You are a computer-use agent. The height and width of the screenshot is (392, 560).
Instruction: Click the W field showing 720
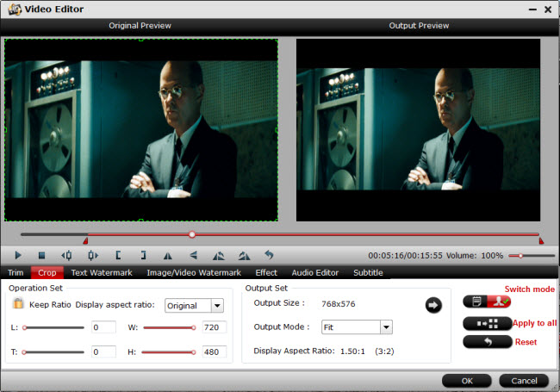coord(215,327)
